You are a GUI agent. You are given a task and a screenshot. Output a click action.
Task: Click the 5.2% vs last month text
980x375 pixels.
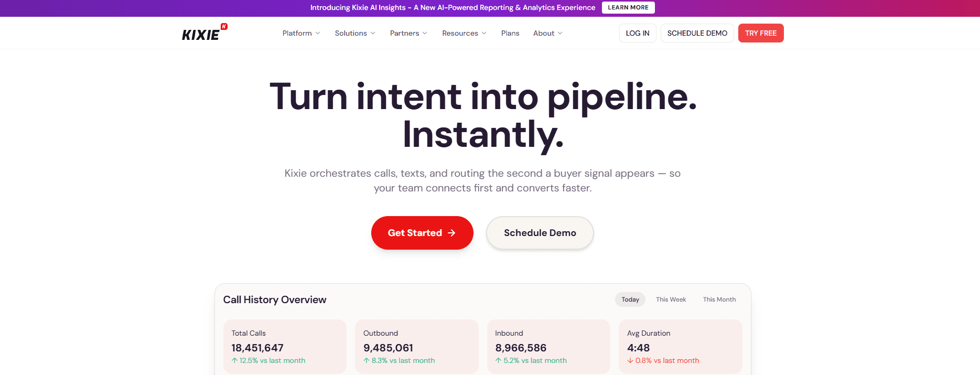[535, 360]
